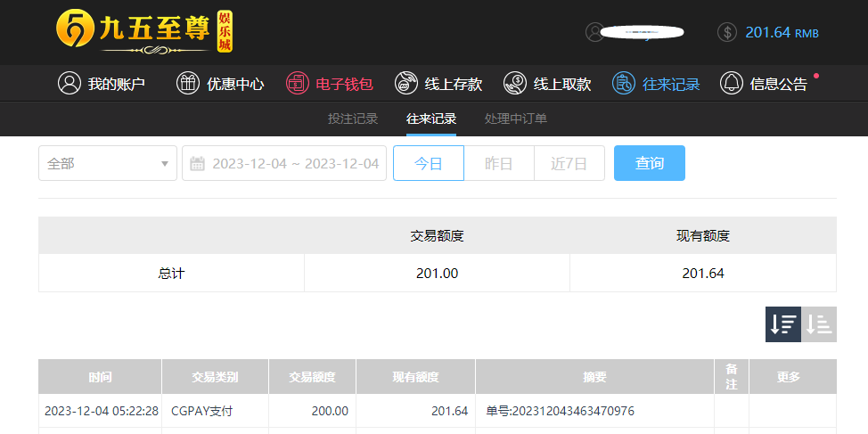Click the 线上取款 withdrawal icon
This screenshot has width=868, height=434.
coord(515,83)
